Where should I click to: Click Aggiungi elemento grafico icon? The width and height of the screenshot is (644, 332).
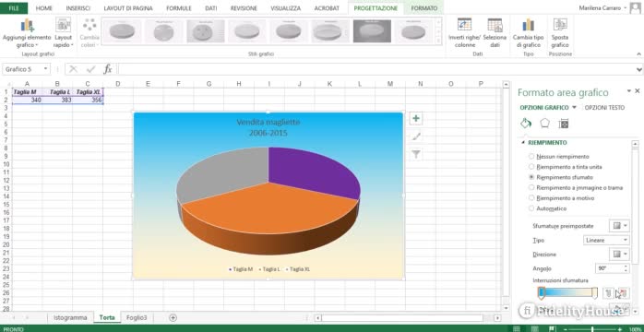tap(27, 26)
